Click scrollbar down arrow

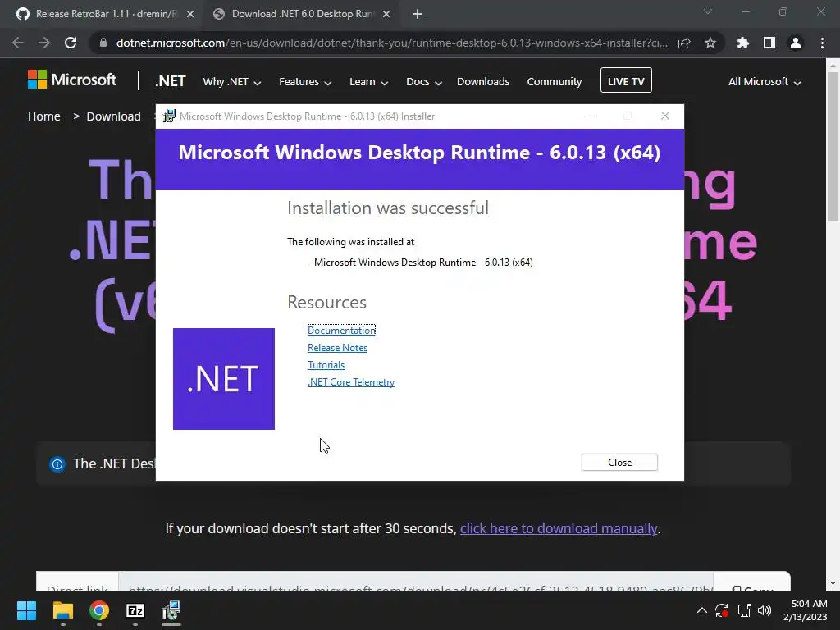[x=833, y=583]
